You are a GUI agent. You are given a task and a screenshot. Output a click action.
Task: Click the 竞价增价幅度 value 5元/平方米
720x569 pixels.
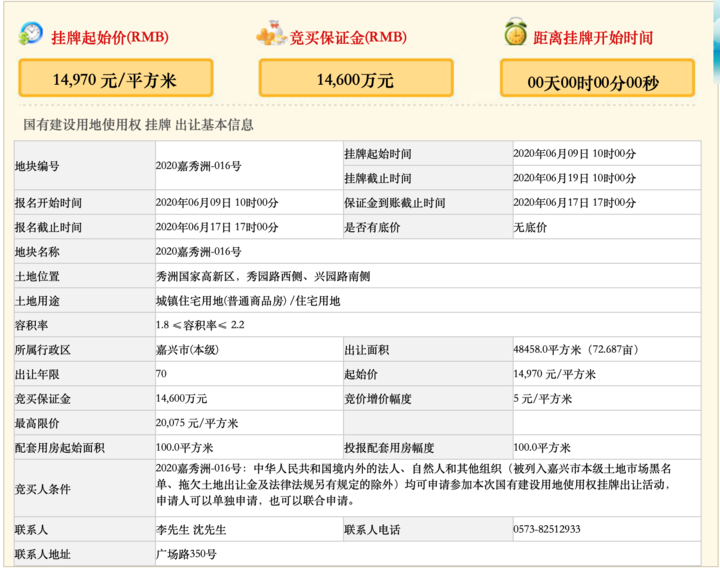(542, 399)
